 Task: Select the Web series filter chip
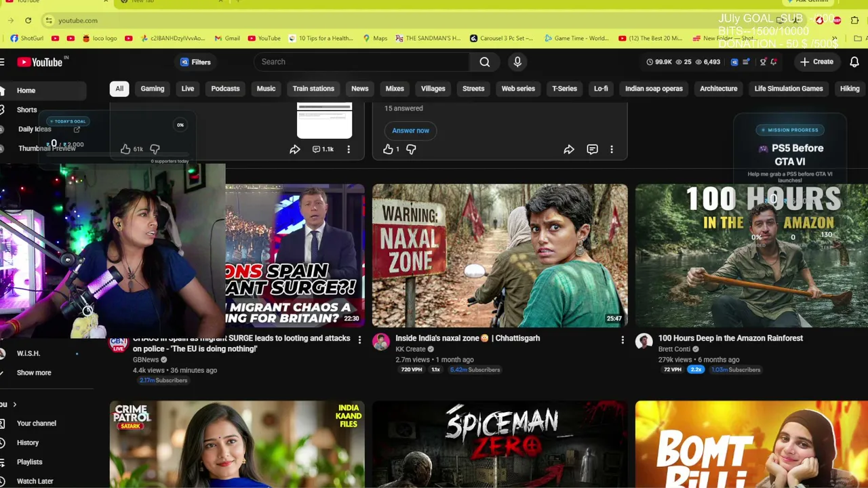pyautogui.click(x=518, y=89)
